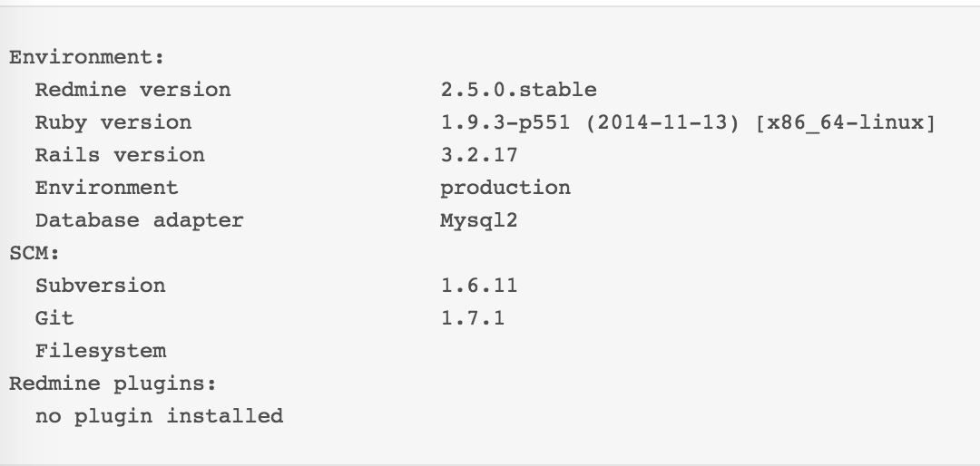Screen dimensions: 980x466
Task: Select the Filesystem entry
Action: (x=101, y=351)
